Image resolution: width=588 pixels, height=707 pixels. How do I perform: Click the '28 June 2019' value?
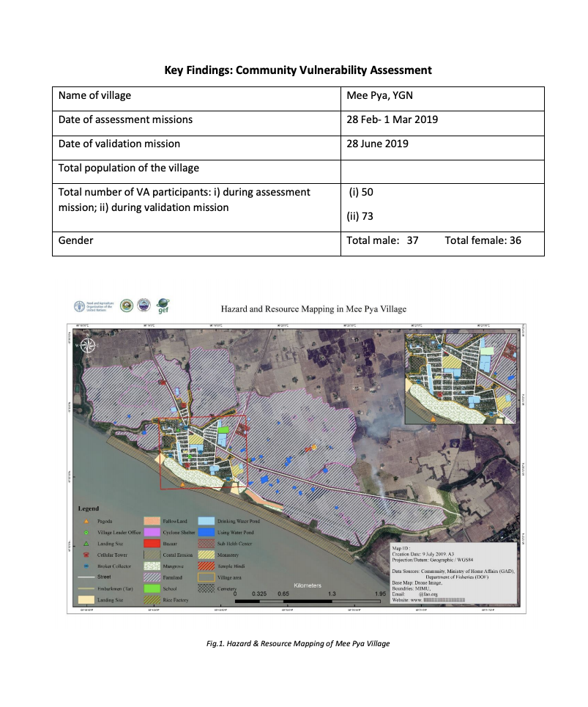378,144
